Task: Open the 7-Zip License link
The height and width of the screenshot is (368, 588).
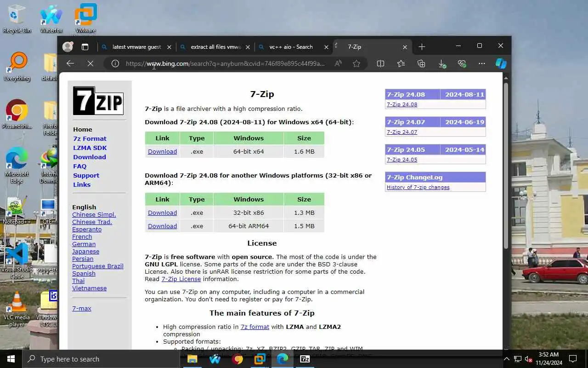Action: 181,279
